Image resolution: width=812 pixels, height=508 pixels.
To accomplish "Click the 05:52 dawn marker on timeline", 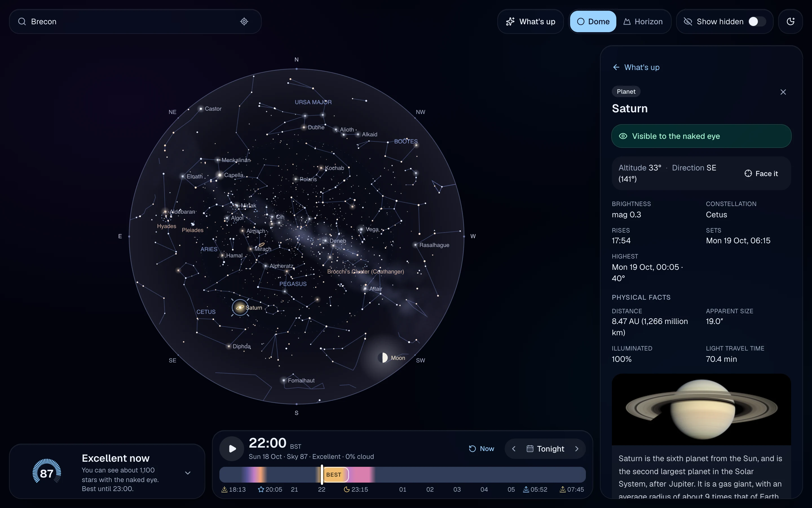I will (x=535, y=490).
